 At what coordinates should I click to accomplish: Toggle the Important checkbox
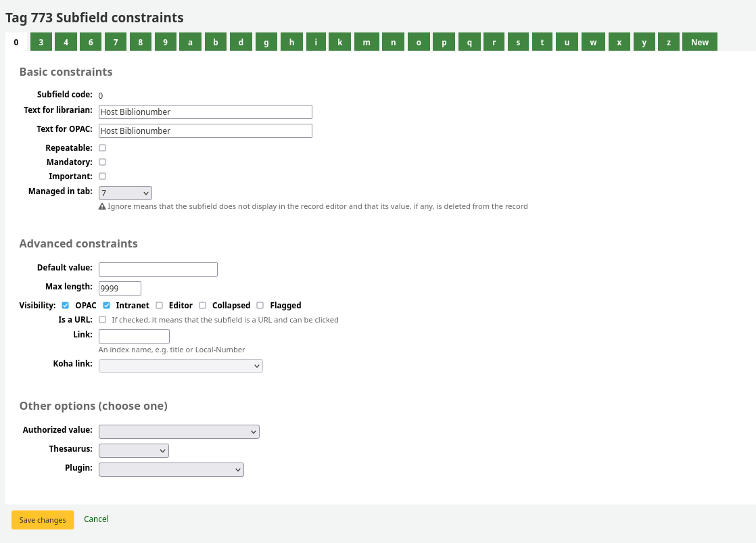[103, 176]
